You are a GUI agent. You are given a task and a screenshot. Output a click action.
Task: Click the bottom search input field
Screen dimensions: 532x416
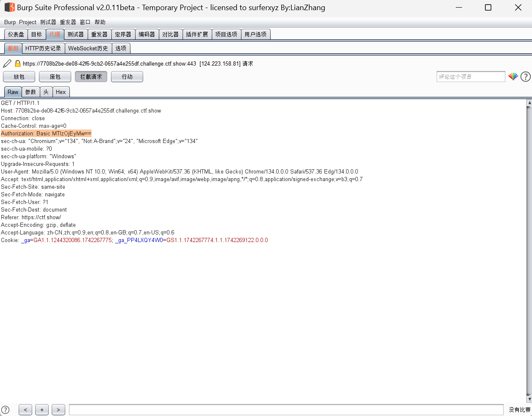(x=286, y=410)
